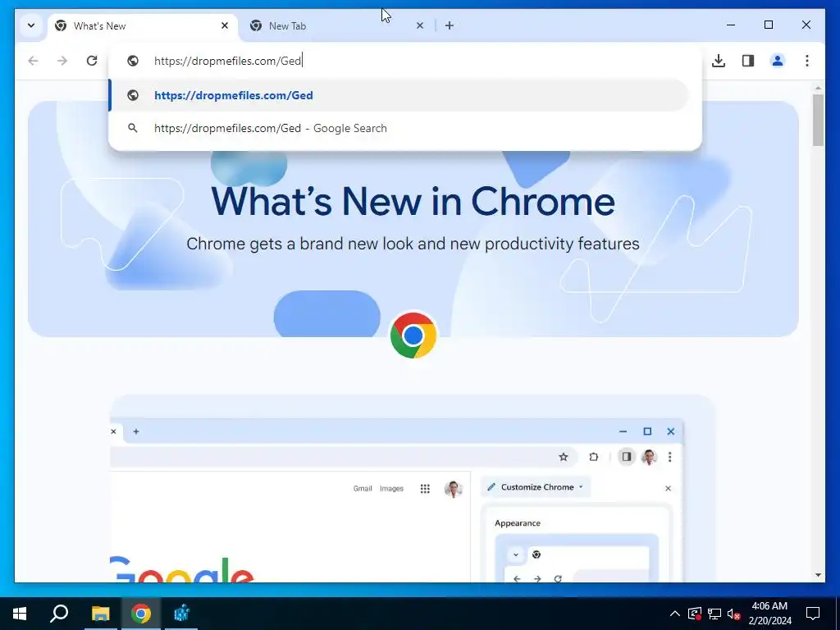Switch to the What's New tab
The image size is (840, 630).
pyautogui.click(x=143, y=25)
